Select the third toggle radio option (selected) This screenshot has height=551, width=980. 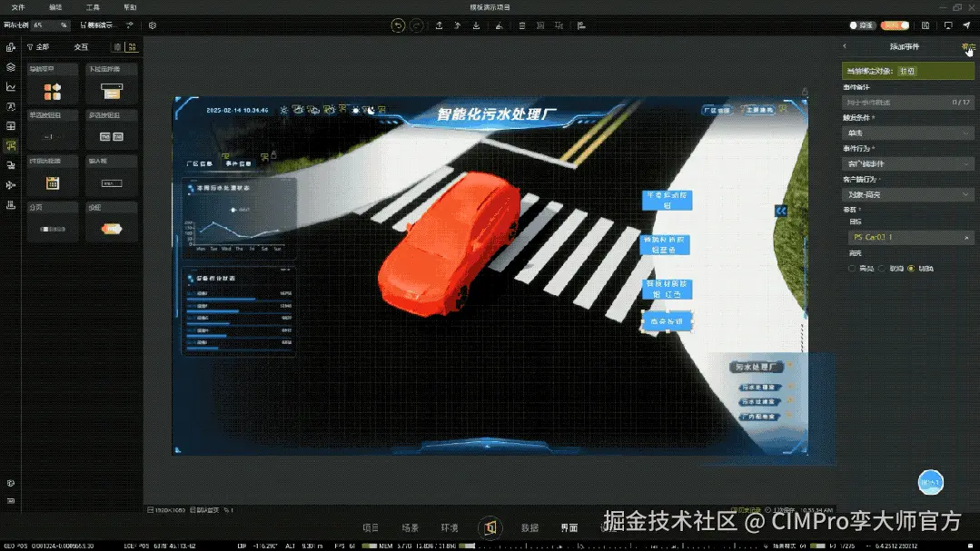[x=911, y=269]
